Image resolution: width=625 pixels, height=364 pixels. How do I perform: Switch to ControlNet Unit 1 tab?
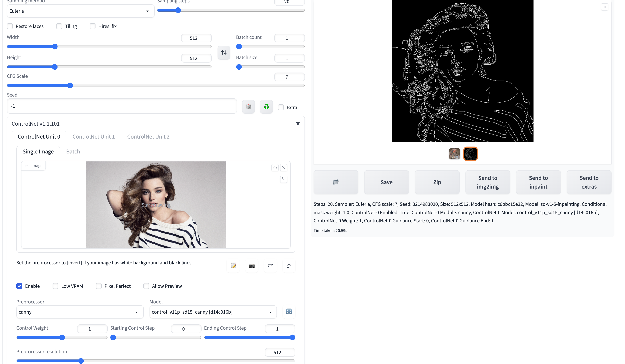(93, 137)
